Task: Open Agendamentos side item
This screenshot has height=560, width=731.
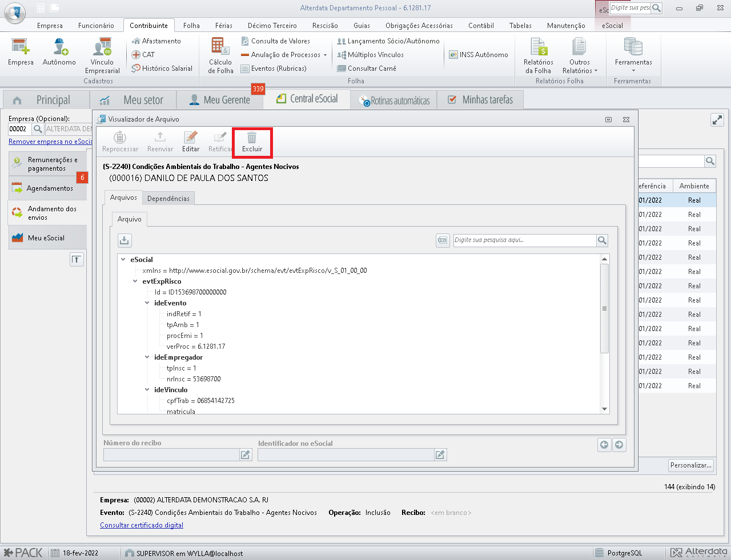Action: (47, 188)
